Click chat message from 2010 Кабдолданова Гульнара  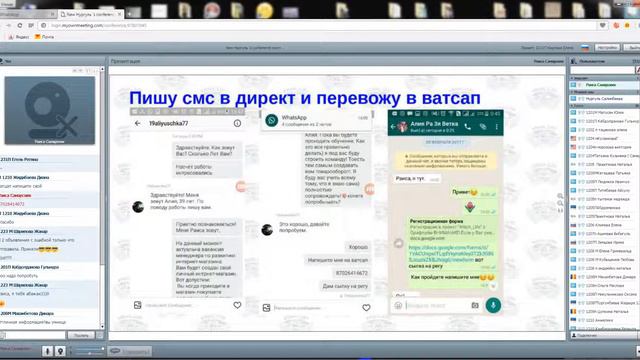49,271
